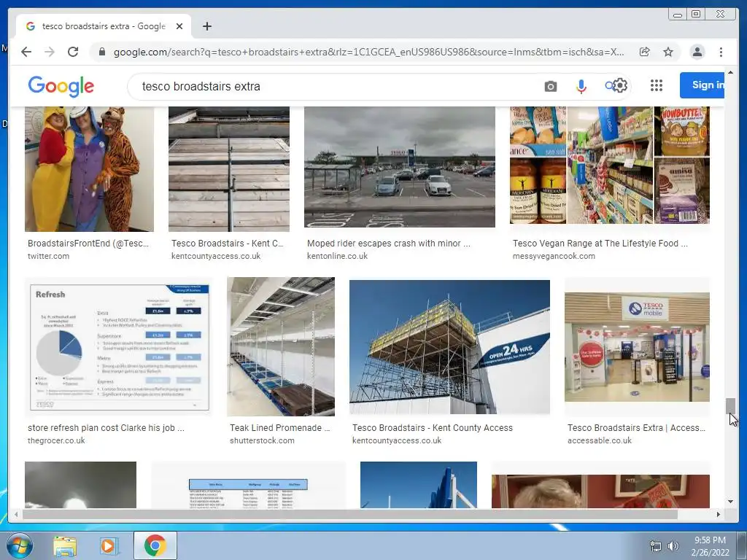Open the dark photo thumbnail in bottom row
Viewport: 747px width, 560px height.
point(80,485)
